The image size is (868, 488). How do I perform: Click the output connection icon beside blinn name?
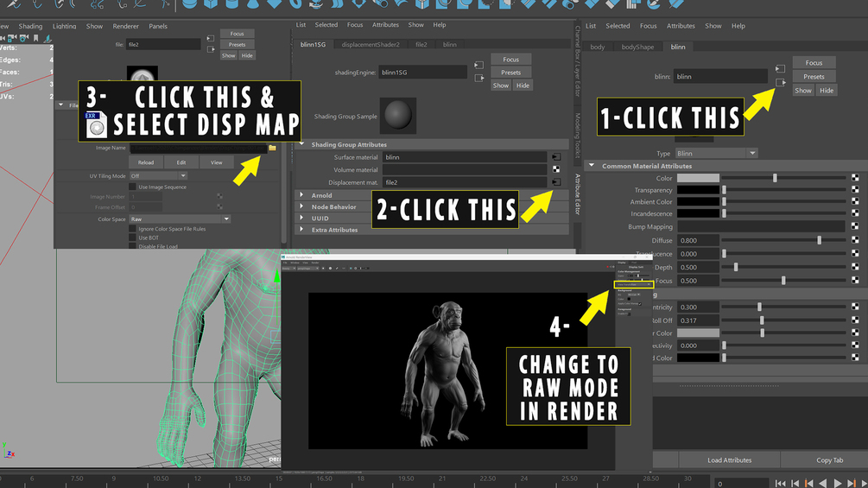click(x=780, y=82)
